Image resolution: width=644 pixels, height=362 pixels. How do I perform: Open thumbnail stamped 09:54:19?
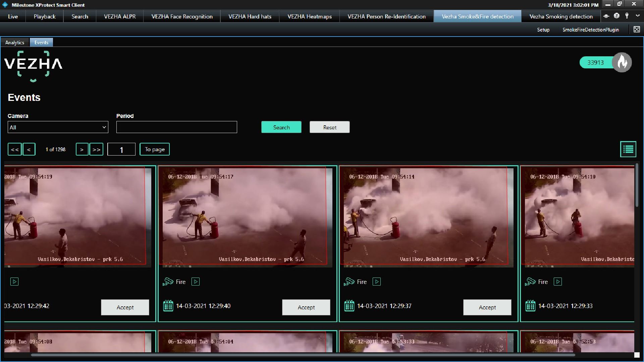78,218
